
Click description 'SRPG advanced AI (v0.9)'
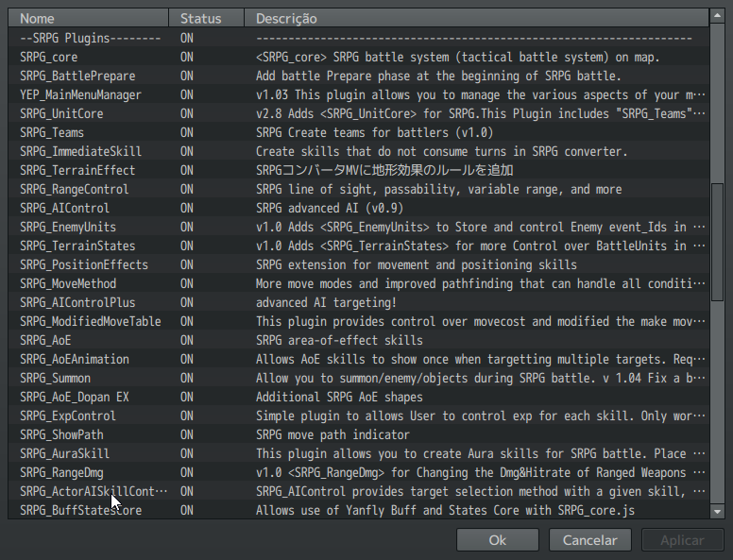[x=330, y=208]
